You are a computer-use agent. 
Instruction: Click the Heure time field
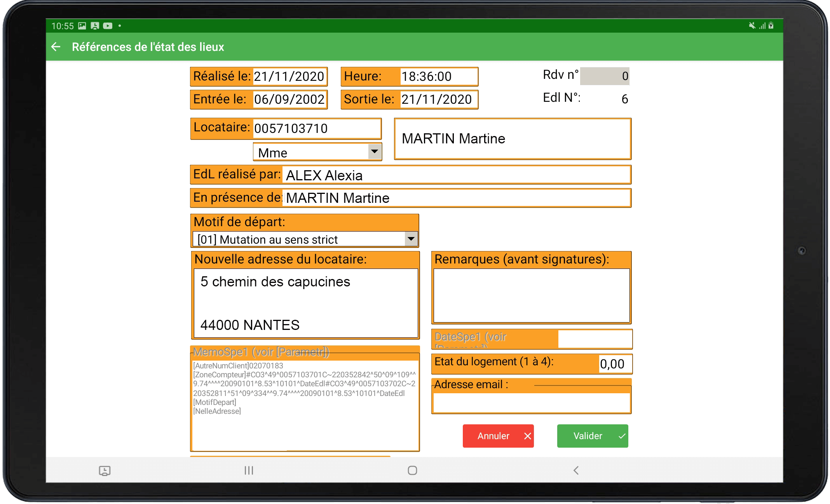coord(438,77)
